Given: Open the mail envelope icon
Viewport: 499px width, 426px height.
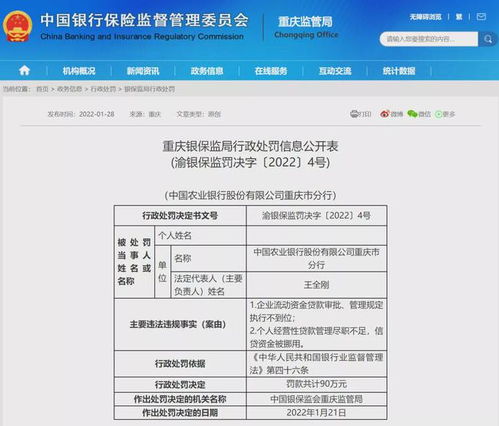Looking at the screenshot, I should point(481,17).
